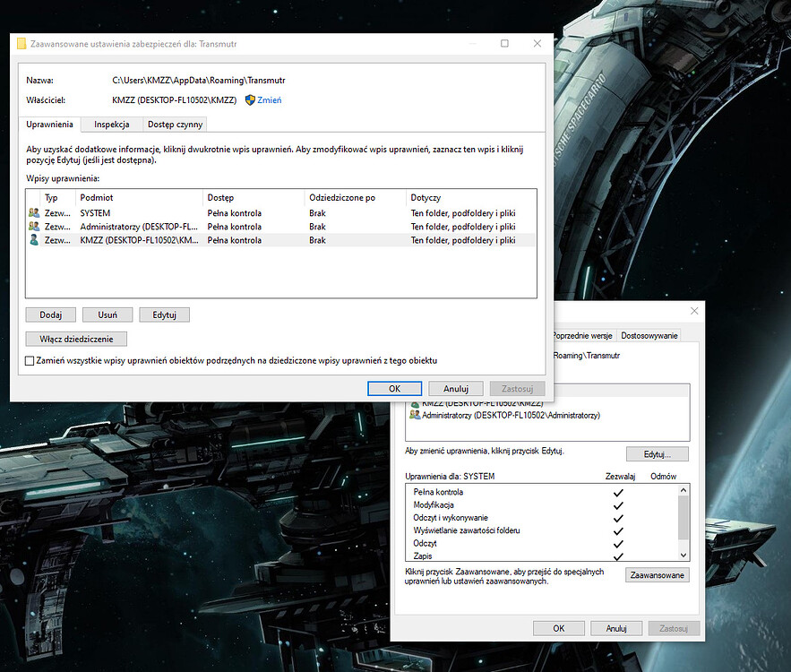Switch to the Inspekcja tab
Image resolution: width=791 pixels, height=672 pixels.
[110, 125]
